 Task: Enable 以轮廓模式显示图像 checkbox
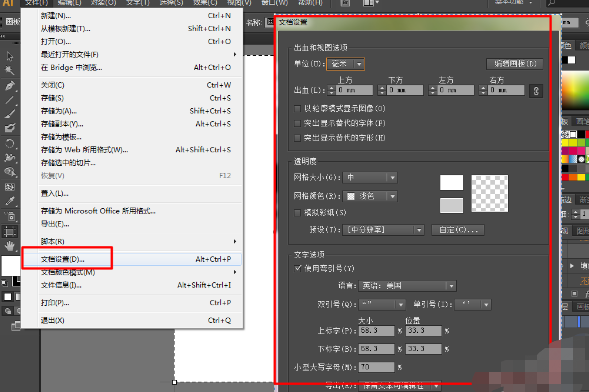click(x=298, y=109)
